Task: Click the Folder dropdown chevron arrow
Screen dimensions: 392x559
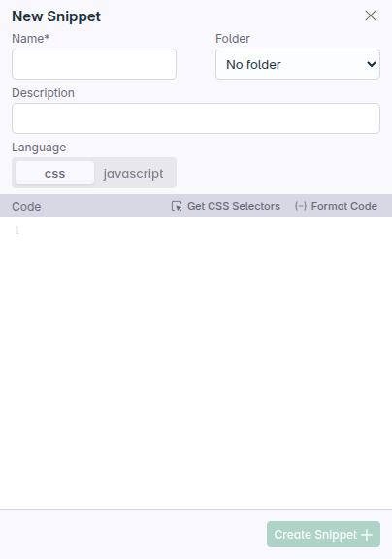Action: click(372, 64)
